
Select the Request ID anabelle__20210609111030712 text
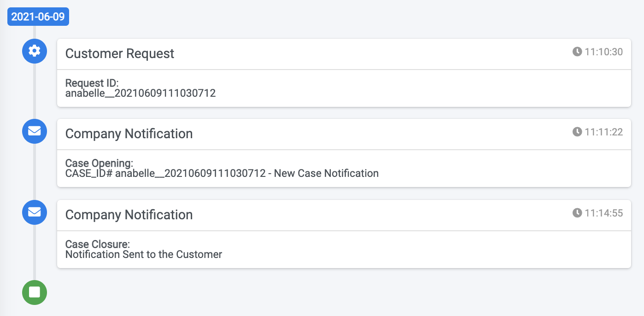coord(141,94)
